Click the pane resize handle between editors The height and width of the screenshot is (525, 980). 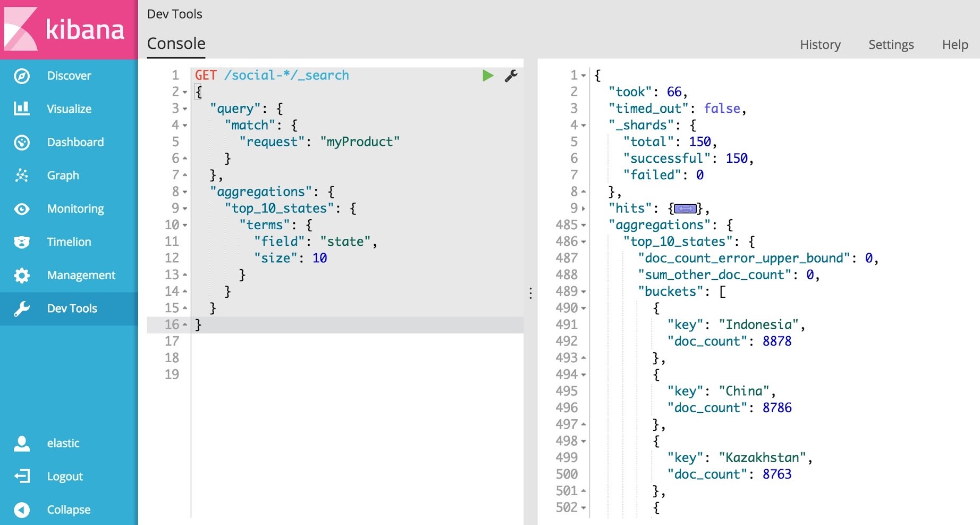pyautogui.click(x=530, y=293)
